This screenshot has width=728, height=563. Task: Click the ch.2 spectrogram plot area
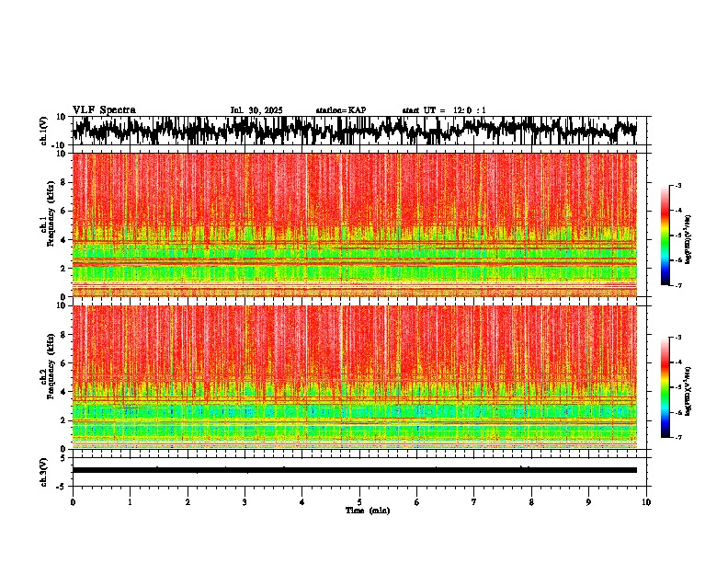tap(354, 377)
